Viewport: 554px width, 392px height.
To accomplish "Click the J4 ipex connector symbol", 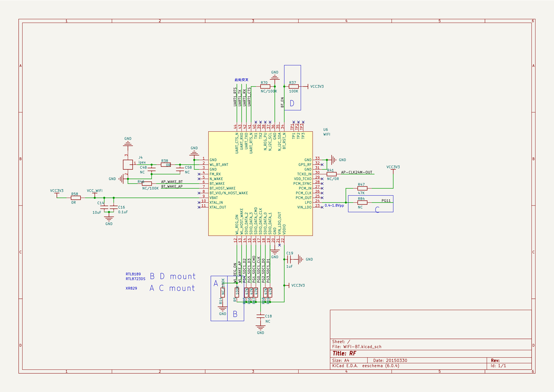I will (128, 165).
